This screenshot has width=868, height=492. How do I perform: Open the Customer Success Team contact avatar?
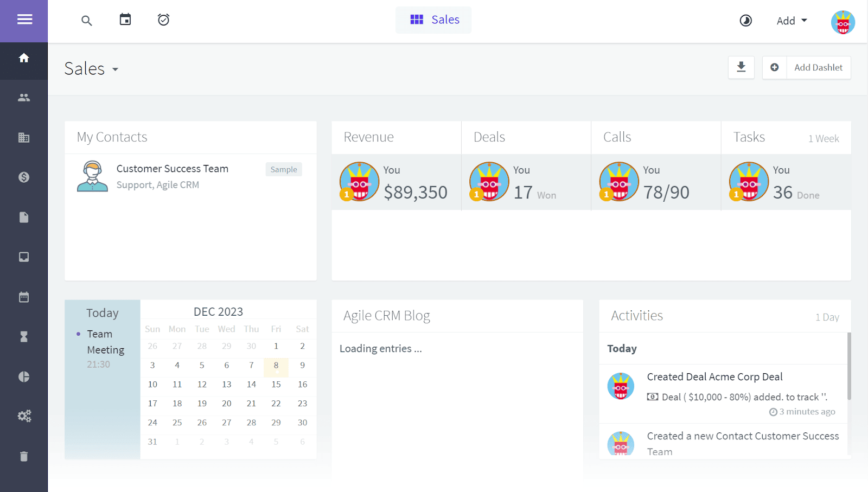coord(92,176)
